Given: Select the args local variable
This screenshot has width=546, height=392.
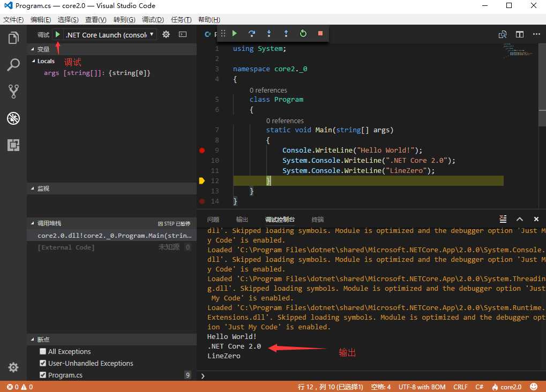Looking at the screenshot, I should pyautogui.click(x=97, y=73).
